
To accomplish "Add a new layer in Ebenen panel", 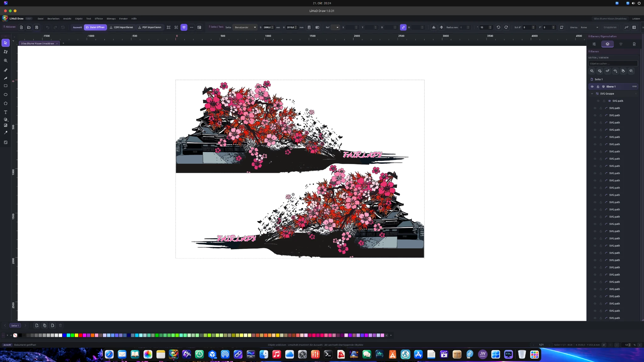I will click(592, 71).
